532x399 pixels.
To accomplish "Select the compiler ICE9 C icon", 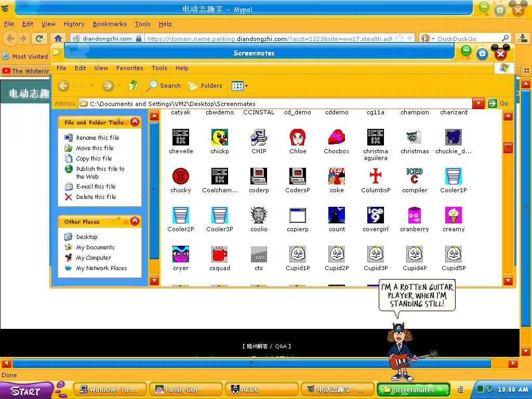I will pyautogui.click(x=415, y=176).
